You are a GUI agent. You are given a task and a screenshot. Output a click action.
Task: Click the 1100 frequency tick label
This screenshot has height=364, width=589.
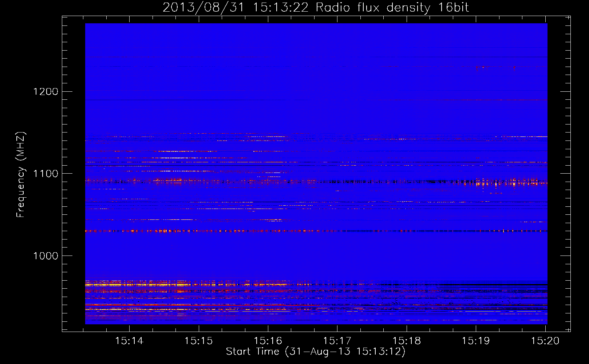[46, 174]
